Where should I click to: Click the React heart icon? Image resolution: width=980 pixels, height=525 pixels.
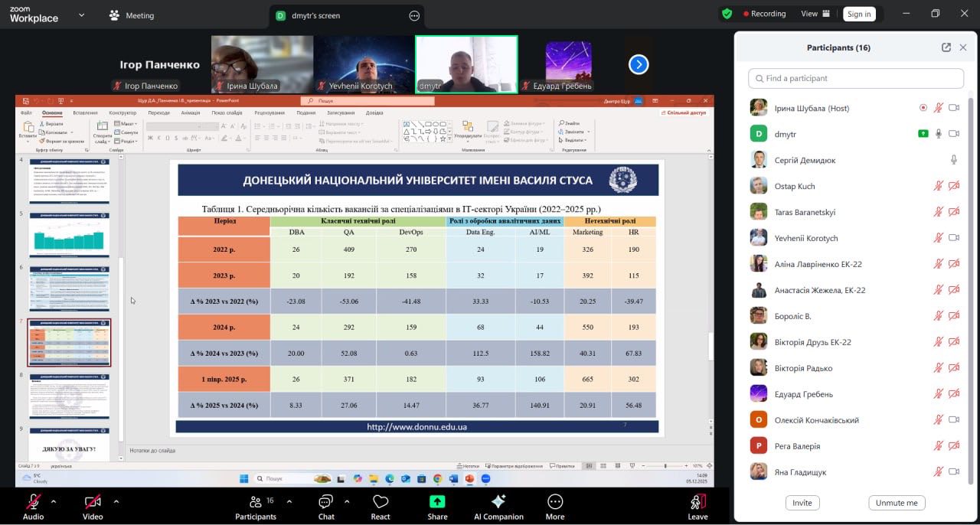tap(381, 502)
